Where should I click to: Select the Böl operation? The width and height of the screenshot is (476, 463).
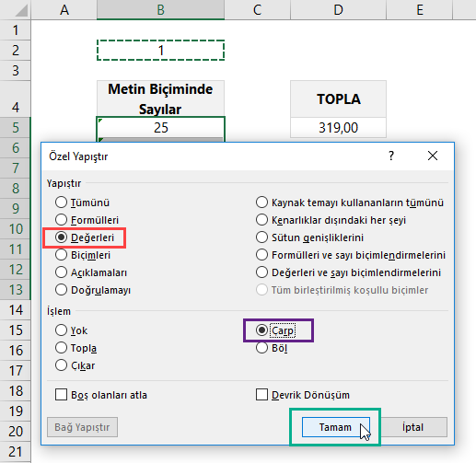pos(261,348)
